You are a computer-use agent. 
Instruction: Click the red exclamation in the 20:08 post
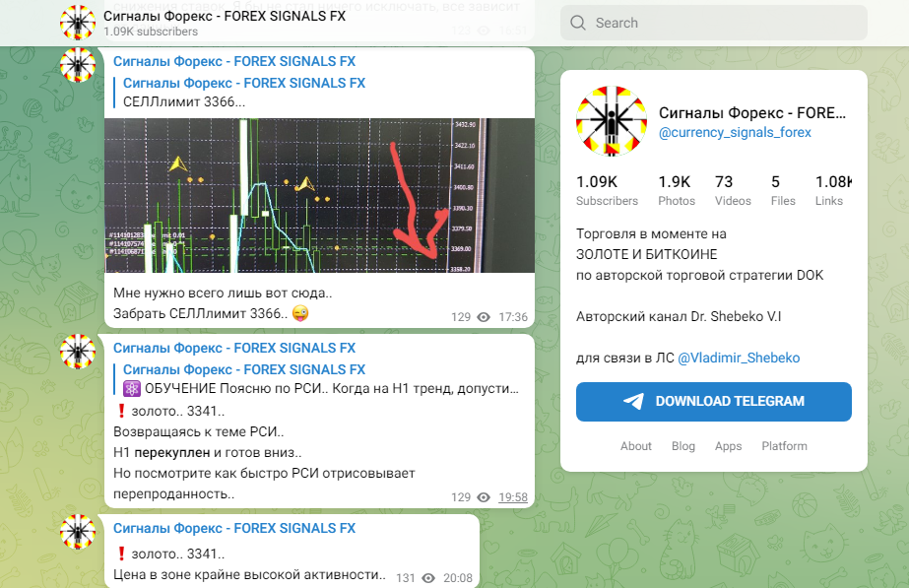121,554
